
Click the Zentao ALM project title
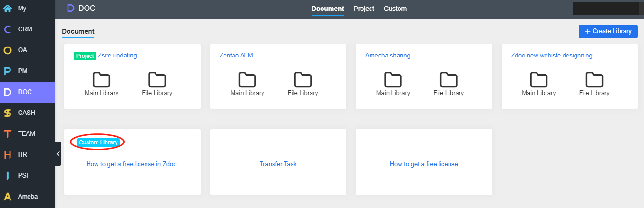tap(236, 56)
